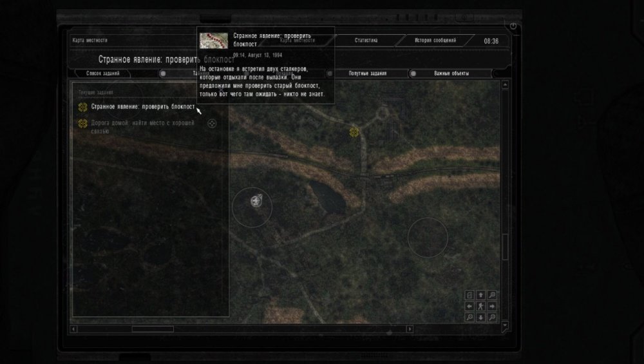Show 'Дорога домой' target on map
Image resolution: width=644 pixels, height=364 pixels.
[212, 123]
